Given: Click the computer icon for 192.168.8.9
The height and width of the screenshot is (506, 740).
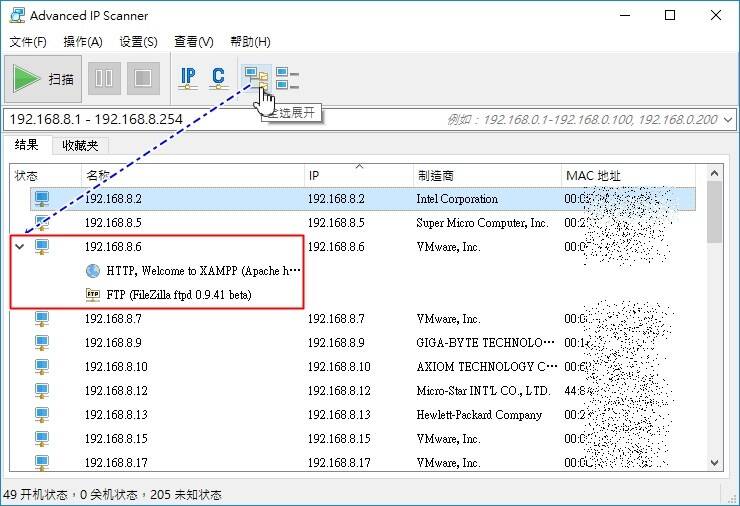Looking at the screenshot, I should coord(42,343).
